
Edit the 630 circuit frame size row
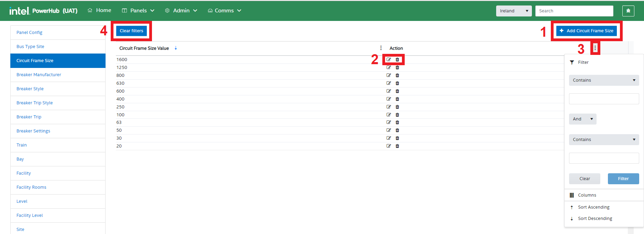tap(389, 83)
